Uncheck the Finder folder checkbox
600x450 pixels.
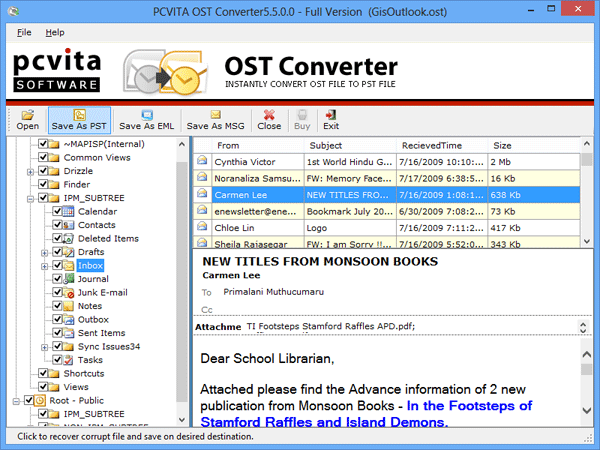pyautogui.click(x=43, y=184)
